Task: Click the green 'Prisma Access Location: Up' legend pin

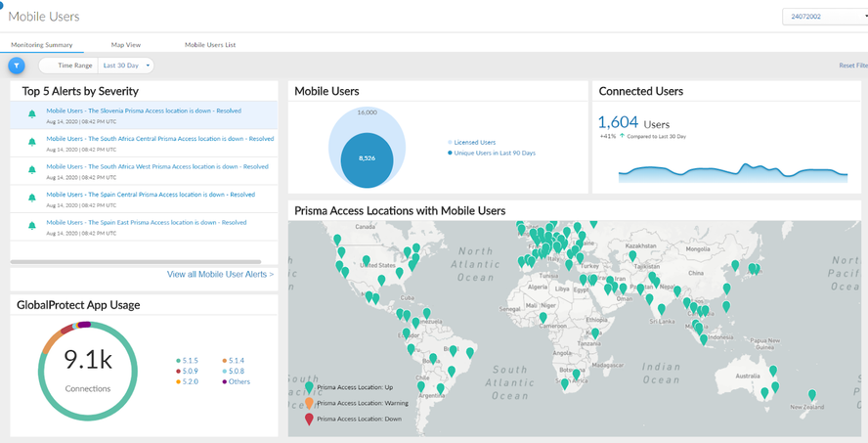Action: tap(310, 386)
